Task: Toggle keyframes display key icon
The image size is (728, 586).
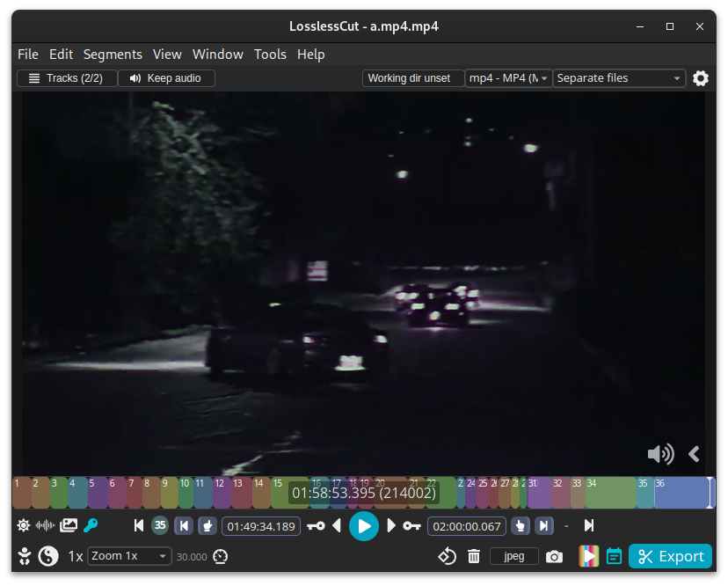Action: coord(91,525)
